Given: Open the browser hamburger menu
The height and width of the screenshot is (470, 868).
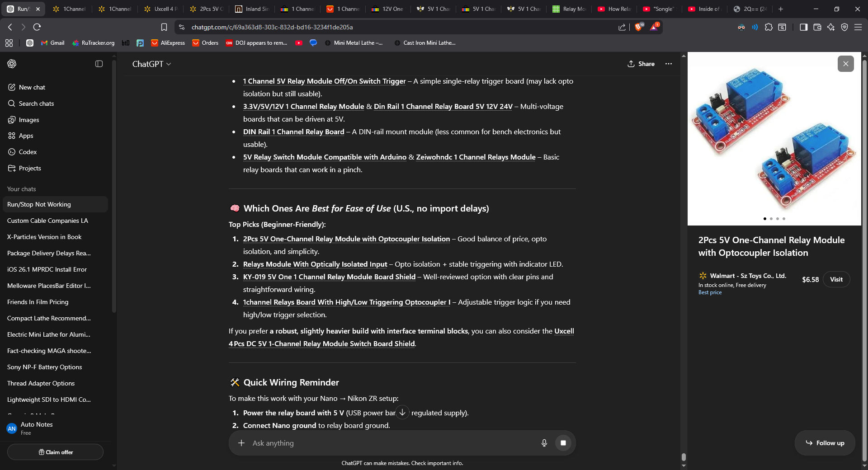Looking at the screenshot, I should tap(858, 27).
